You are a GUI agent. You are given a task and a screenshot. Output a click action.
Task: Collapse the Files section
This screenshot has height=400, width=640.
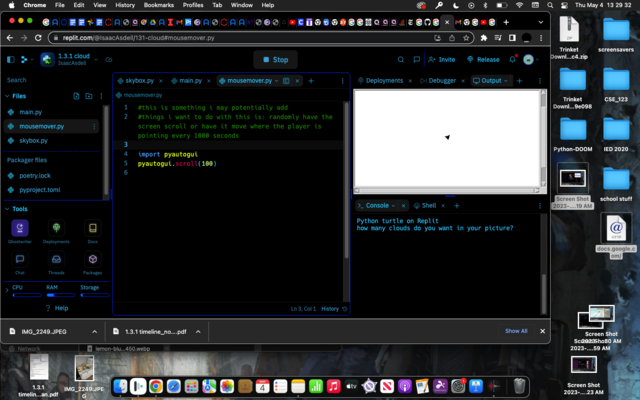(x=7, y=96)
